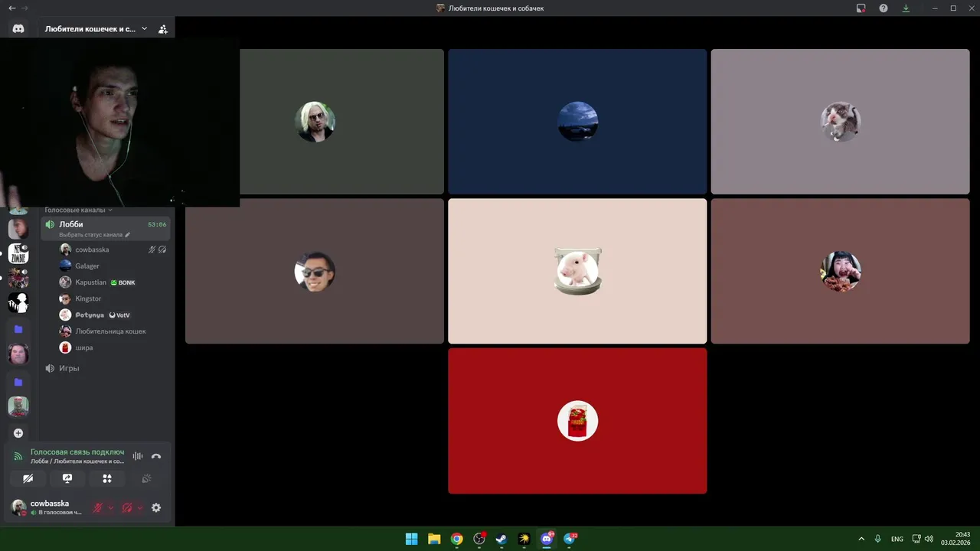Open the second purple server folder

tap(18, 382)
